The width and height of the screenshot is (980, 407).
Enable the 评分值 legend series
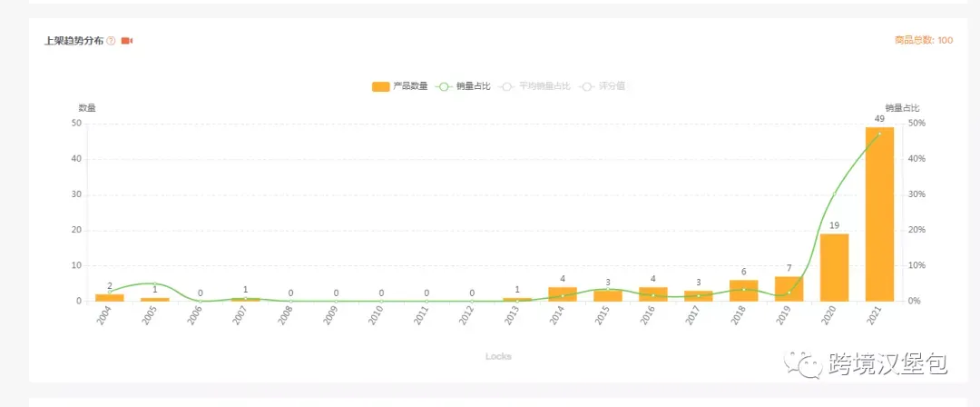coord(602,86)
